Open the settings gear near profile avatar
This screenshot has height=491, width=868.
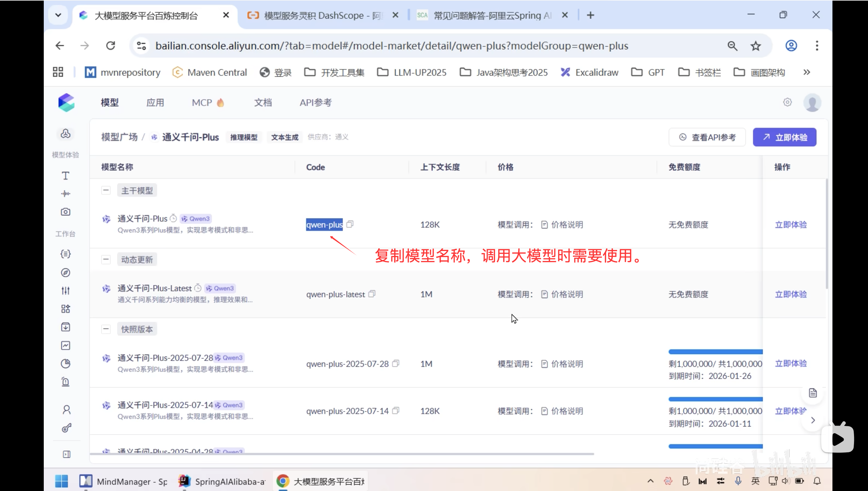pyautogui.click(x=787, y=102)
